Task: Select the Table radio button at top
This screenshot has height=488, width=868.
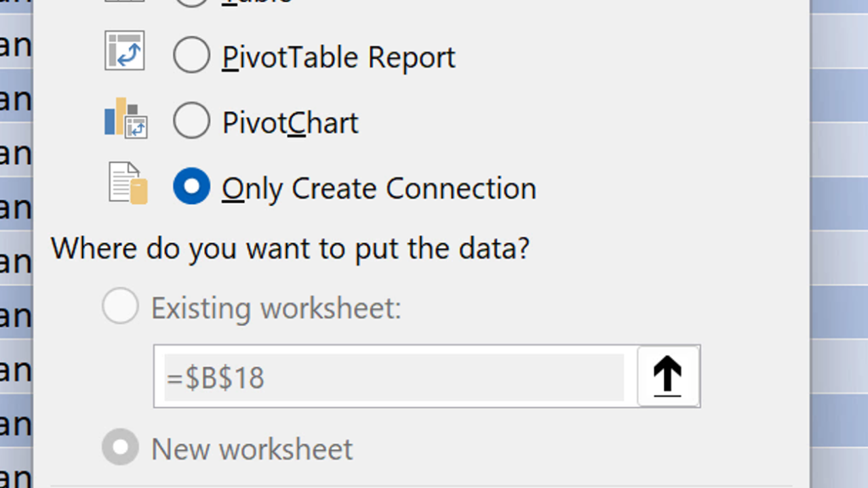Action: point(191,2)
